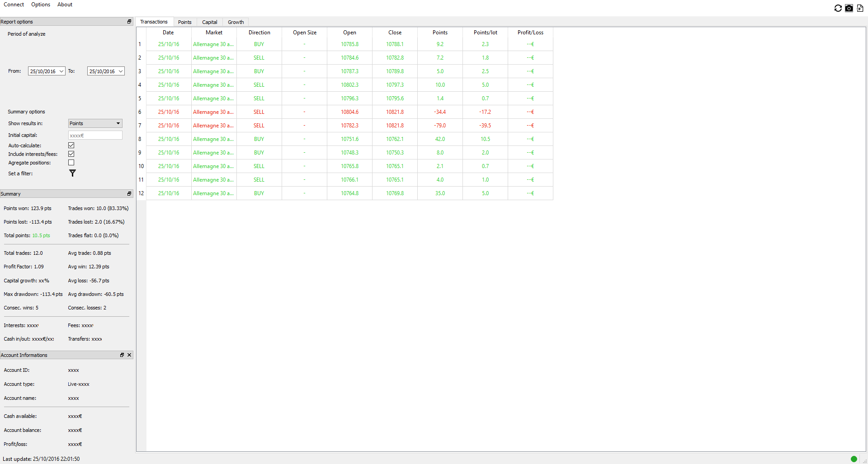Click the Live-xxxx account type value
The image size is (868, 464).
[x=79, y=384]
